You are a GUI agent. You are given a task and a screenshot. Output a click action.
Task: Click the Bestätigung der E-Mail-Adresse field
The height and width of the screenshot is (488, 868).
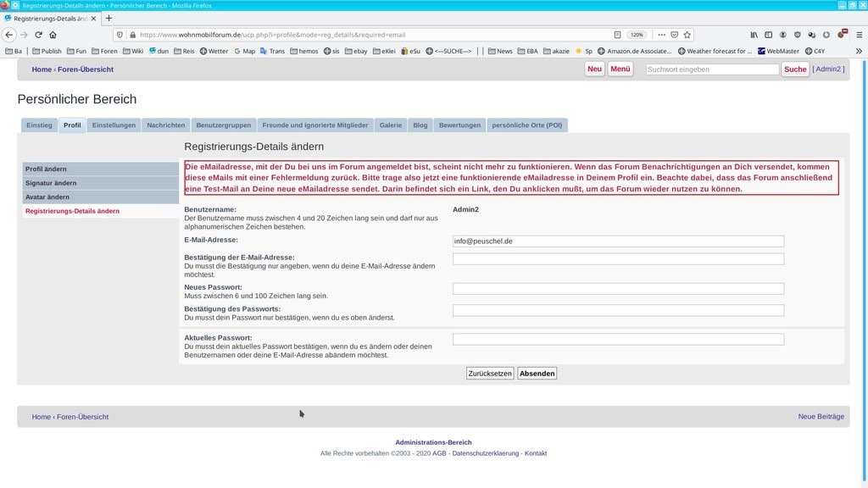coord(618,259)
